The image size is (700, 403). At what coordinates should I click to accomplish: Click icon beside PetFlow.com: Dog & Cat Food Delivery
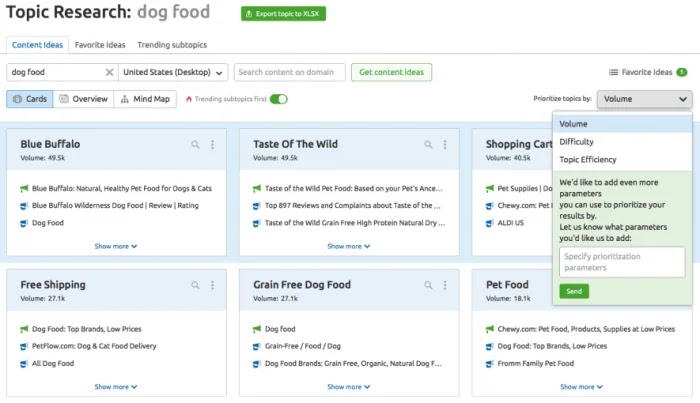pos(24,346)
